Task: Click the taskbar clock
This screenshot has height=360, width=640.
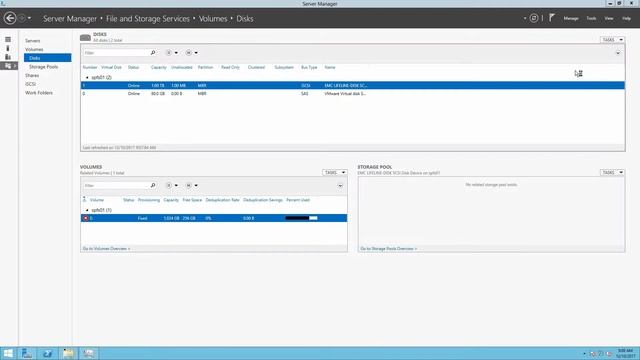Action: [625, 353]
